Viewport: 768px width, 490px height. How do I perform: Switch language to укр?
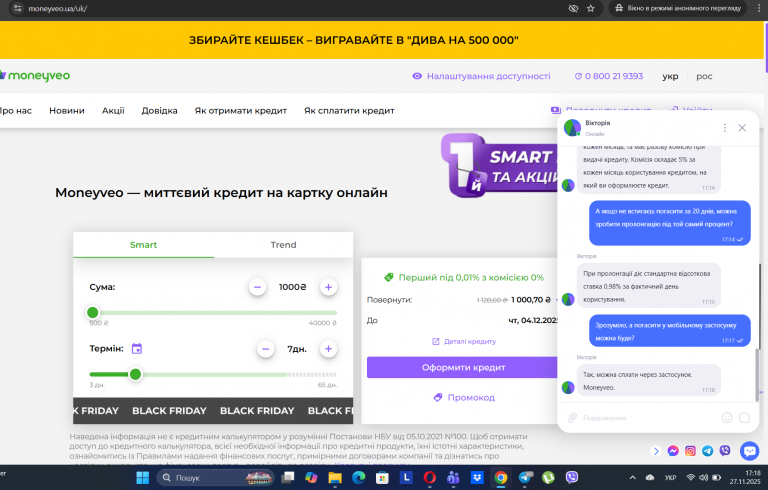coord(670,76)
